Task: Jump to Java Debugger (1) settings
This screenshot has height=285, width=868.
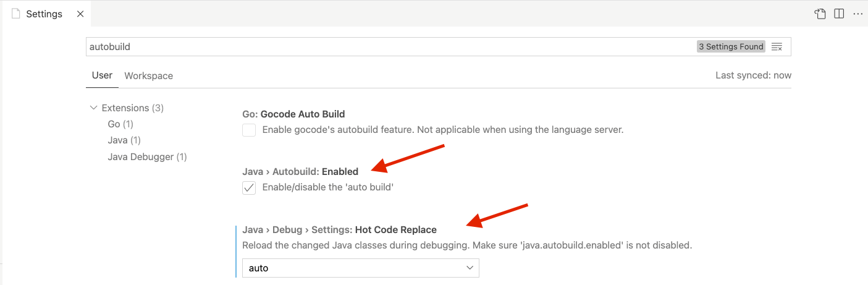Action: click(147, 157)
